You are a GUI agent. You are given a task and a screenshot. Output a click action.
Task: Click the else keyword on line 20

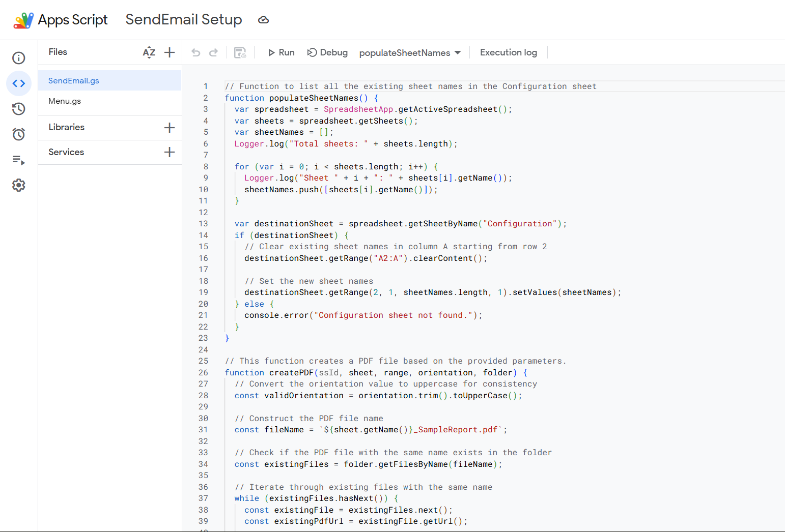point(254,304)
